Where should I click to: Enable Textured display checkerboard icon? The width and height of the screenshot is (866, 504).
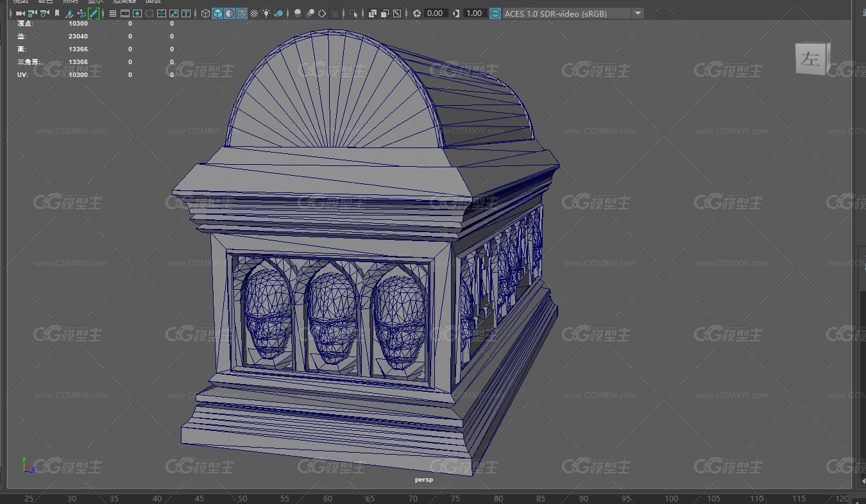[254, 13]
